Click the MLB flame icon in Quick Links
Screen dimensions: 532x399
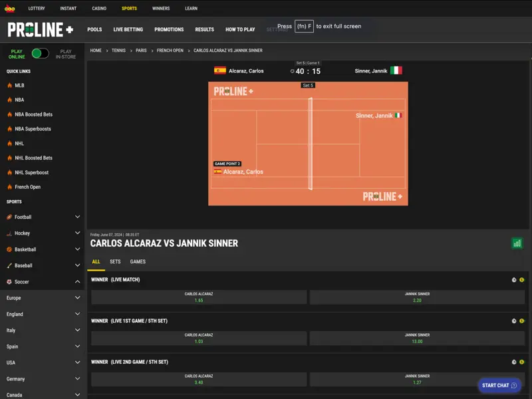pyautogui.click(x=9, y=85)
